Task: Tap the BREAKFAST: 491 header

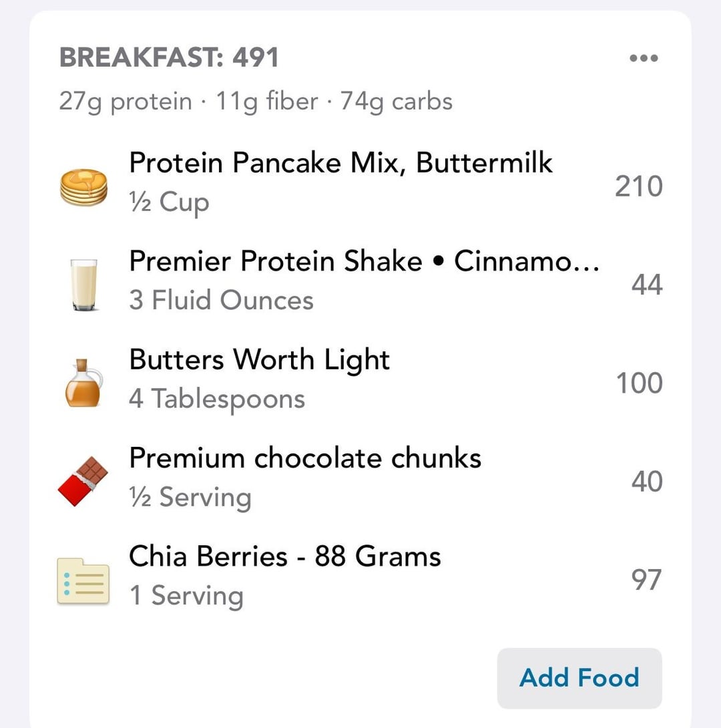Action: click(x=169, y=58)
